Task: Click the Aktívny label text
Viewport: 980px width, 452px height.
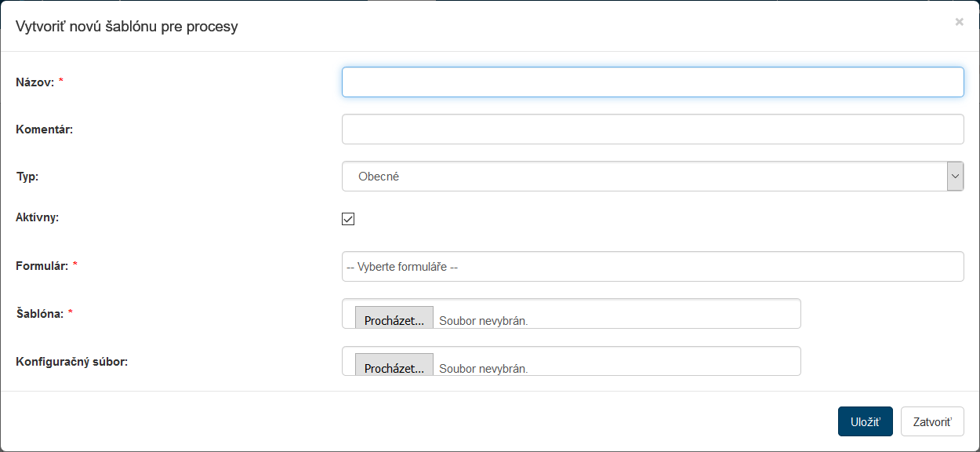Action: click(x=38, y=217)
